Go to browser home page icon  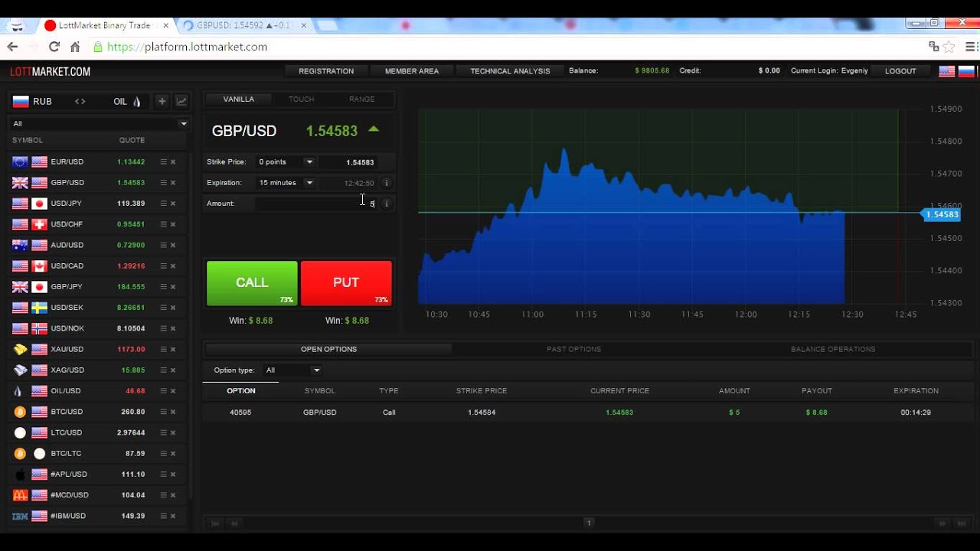75,47
